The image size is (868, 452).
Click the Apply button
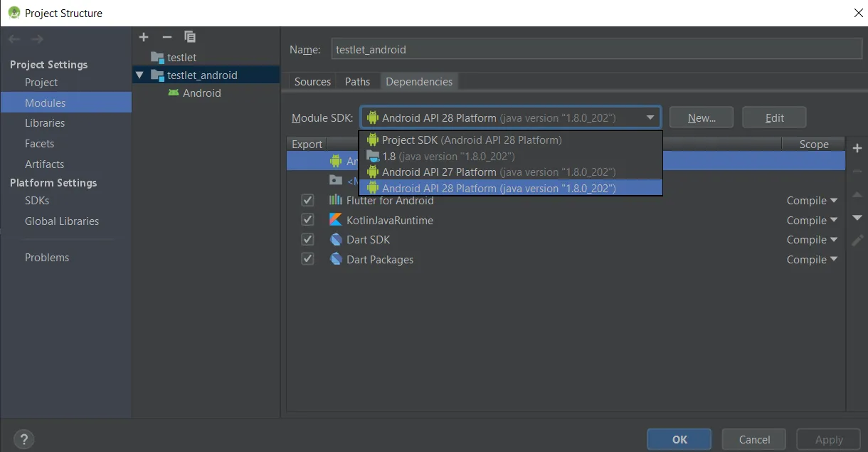[829, 439]
